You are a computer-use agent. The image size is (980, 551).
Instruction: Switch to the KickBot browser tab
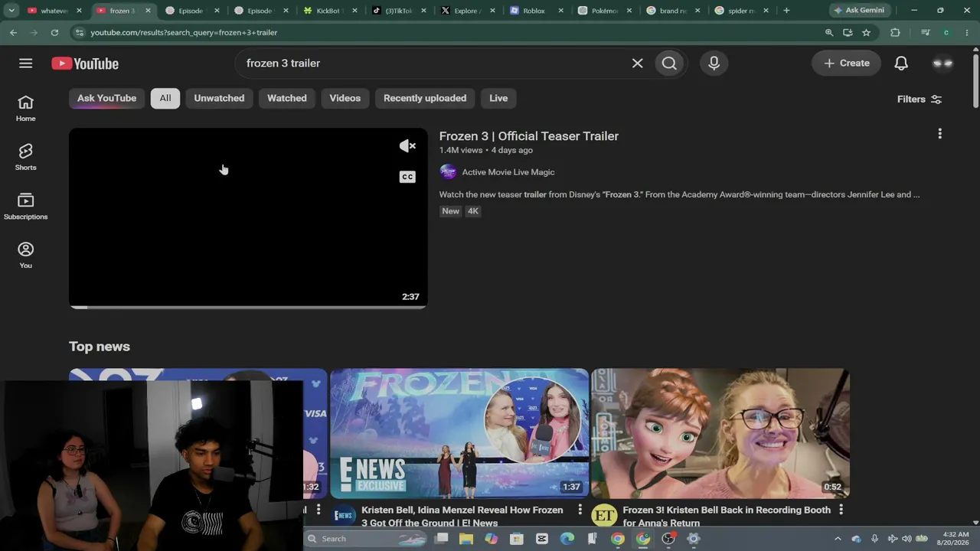coord(328,11)
